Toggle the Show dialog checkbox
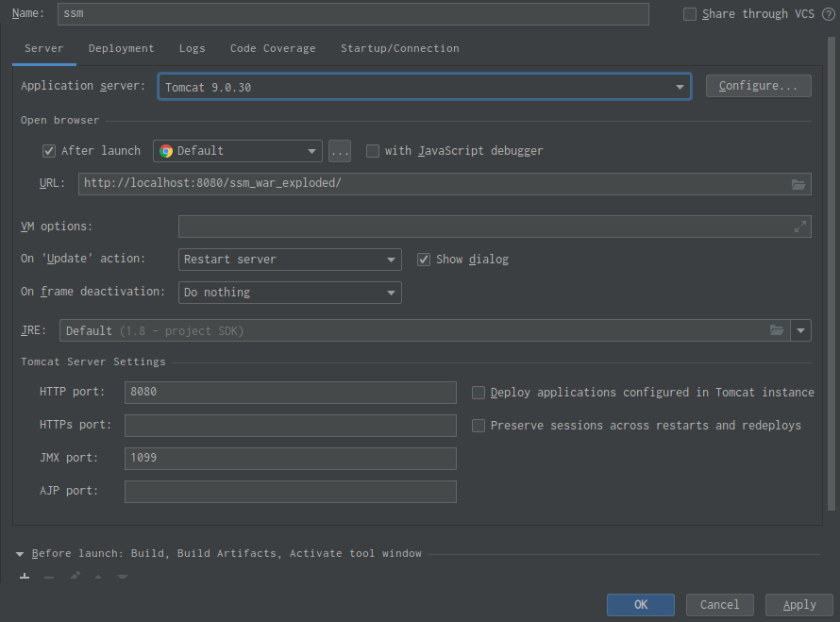Viewport: 840px width, 622px height. (x=424, y=260)
